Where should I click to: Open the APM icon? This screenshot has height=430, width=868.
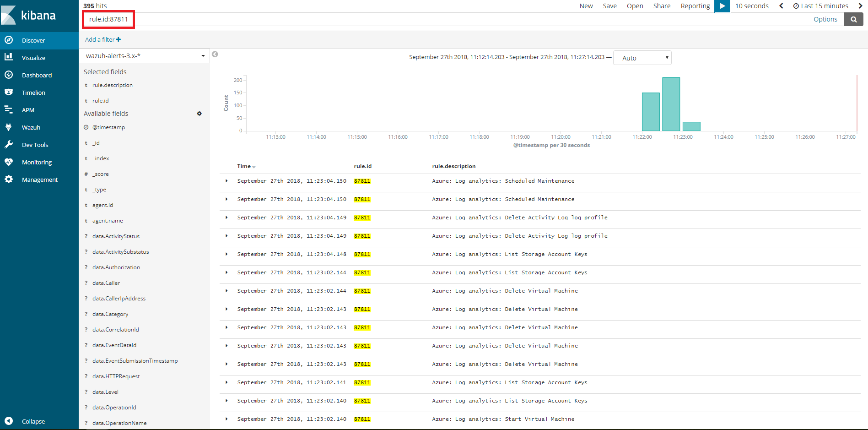tap(9, 109)
